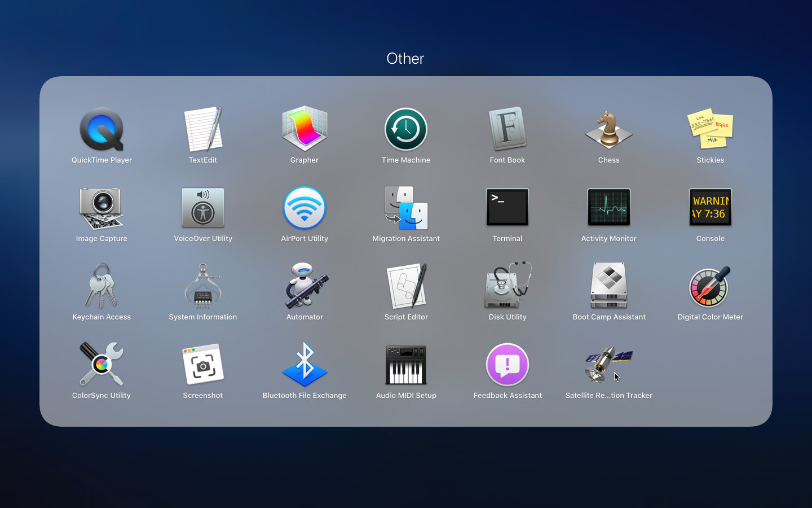Open Image Capture

(x=101, y=208)
